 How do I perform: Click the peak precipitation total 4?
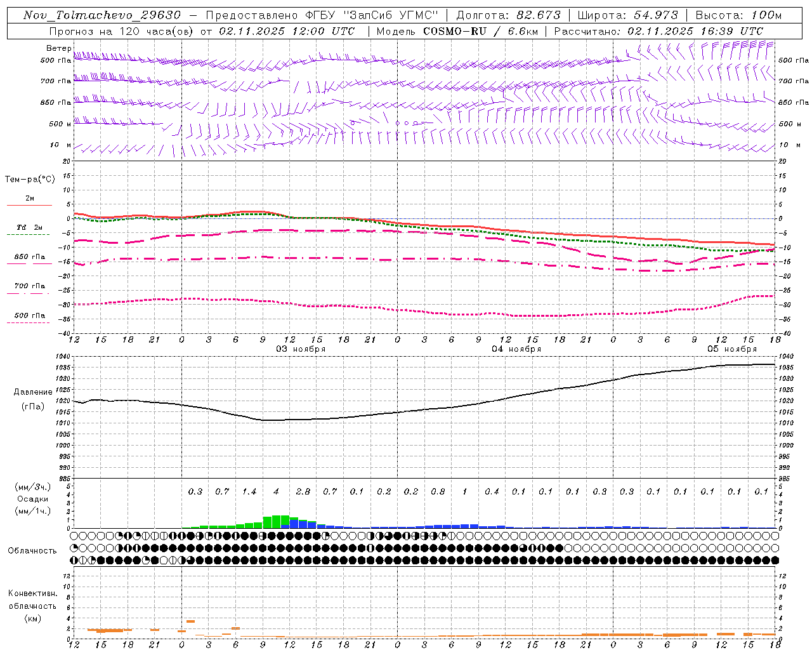(x=276, y=491)
